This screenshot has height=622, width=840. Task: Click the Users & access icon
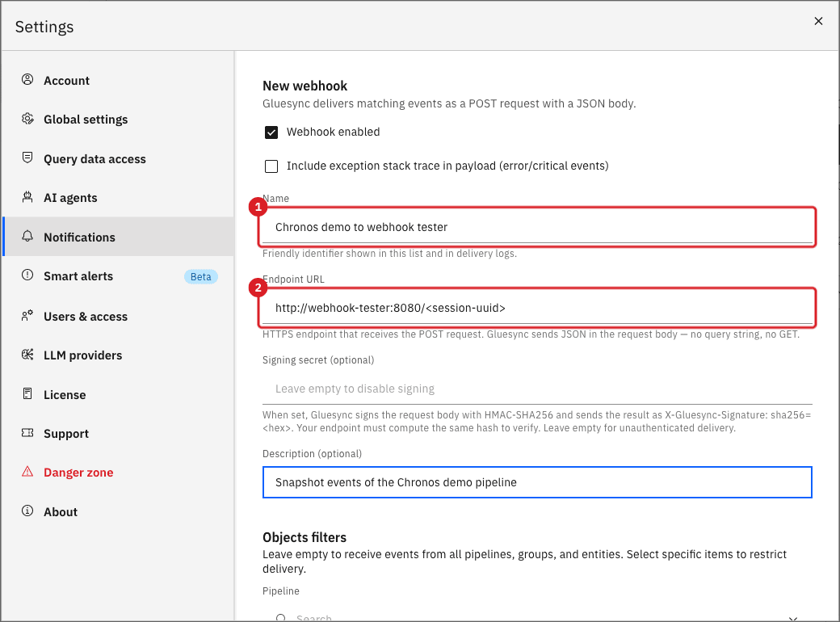27,316
